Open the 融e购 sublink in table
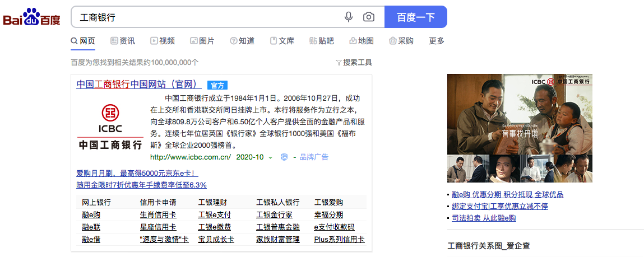Image resolution: width=644 pixels, height=257 pixels. coord(91,214)
